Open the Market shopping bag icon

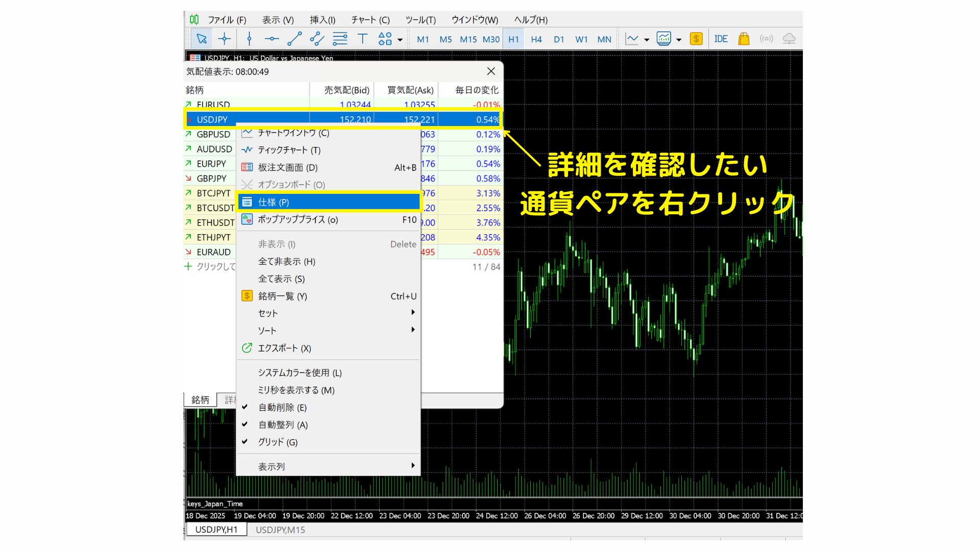click(744, 39)
